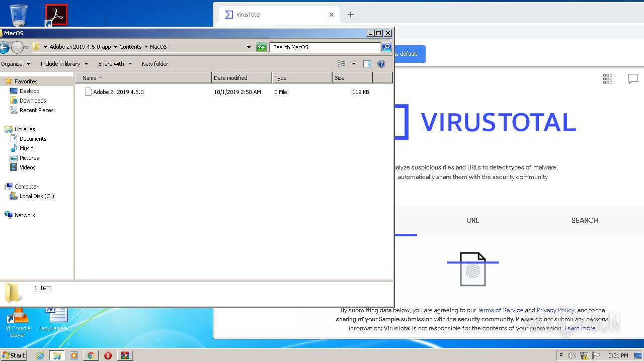Image resolution: width=644 pixels, height=362 pixels.
Task: Open Local Disk (C:)
Action: coord(37,196)
